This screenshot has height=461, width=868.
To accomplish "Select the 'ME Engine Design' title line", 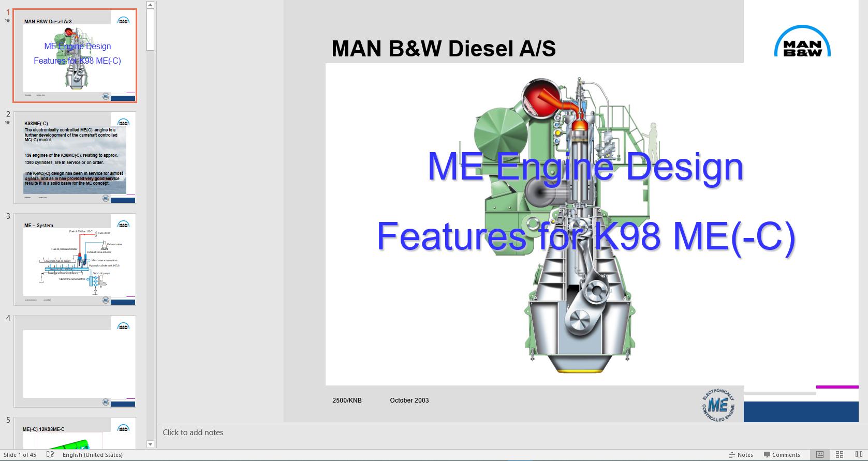I will pyautogui.click(x=585, y=166).
